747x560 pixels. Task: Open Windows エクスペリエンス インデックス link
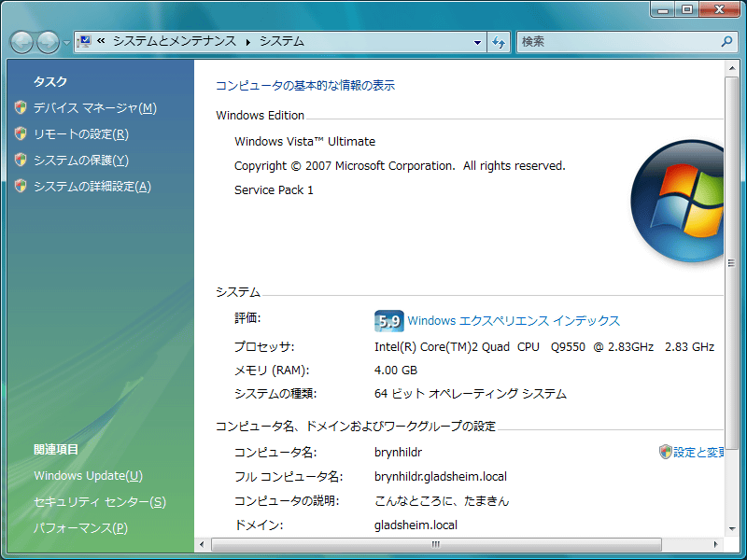(514, 321)
